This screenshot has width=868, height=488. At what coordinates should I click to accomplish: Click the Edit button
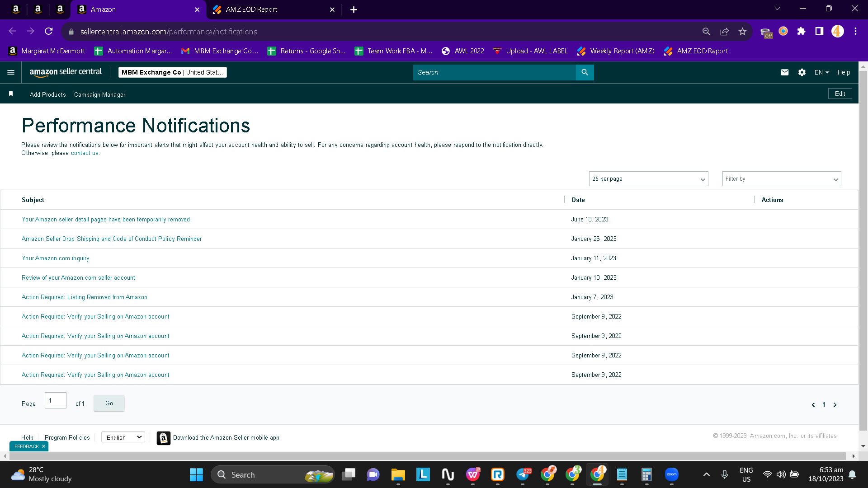(x=840, y=94)
